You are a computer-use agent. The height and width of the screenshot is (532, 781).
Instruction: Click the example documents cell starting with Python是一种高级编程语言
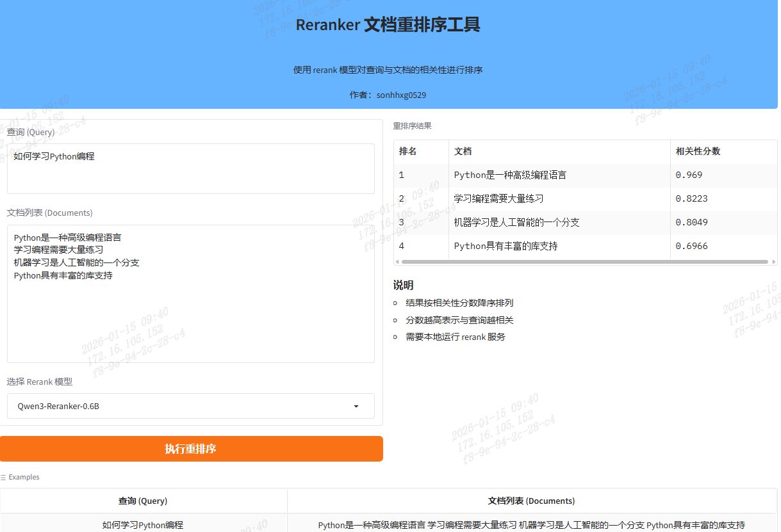click(532, 524)
